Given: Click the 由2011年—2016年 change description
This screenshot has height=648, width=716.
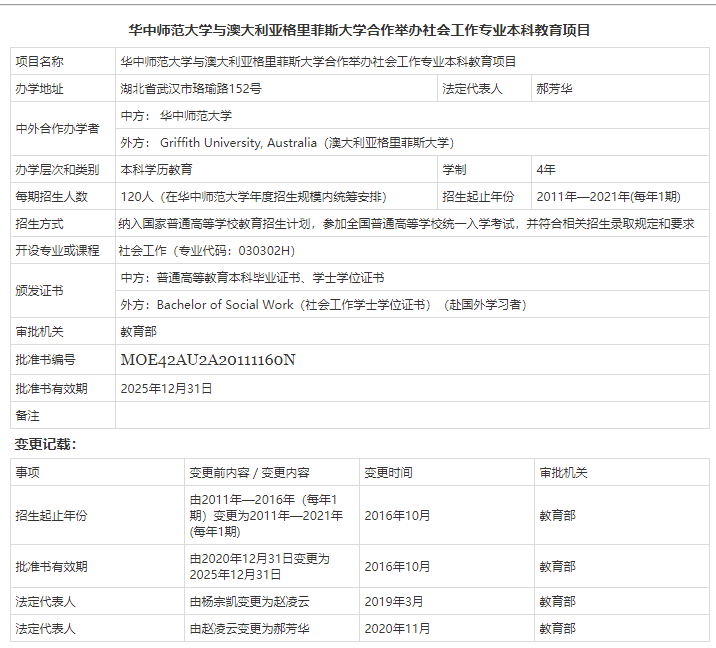Looking at the screenshot, I should 266,516.
